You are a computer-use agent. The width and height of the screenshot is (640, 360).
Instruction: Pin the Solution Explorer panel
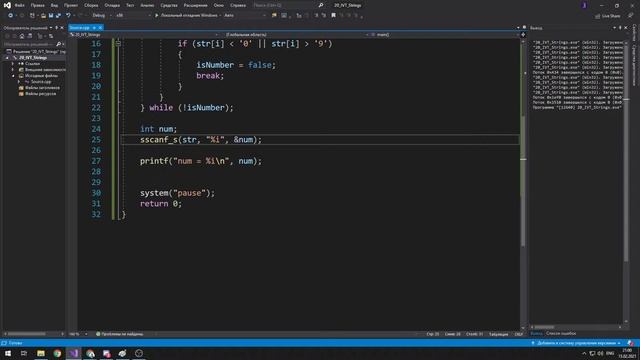pyautogui.click(x=56, y=28)
